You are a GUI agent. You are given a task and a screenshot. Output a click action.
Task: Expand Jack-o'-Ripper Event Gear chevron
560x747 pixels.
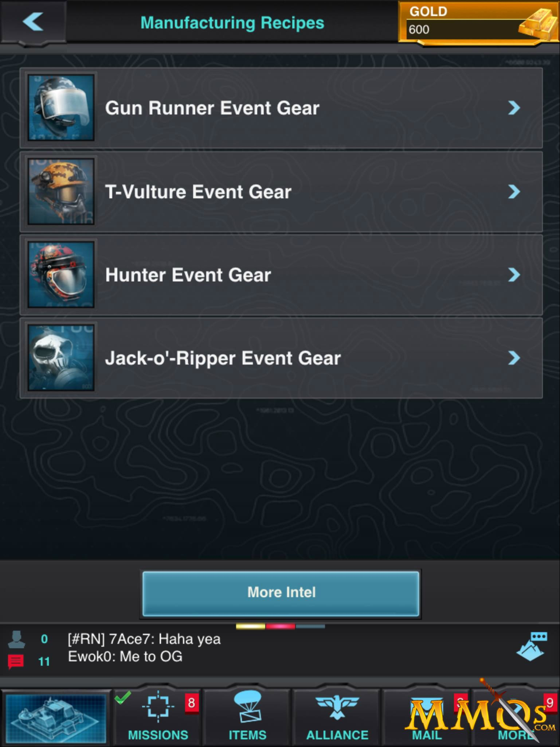coord(514,358)
